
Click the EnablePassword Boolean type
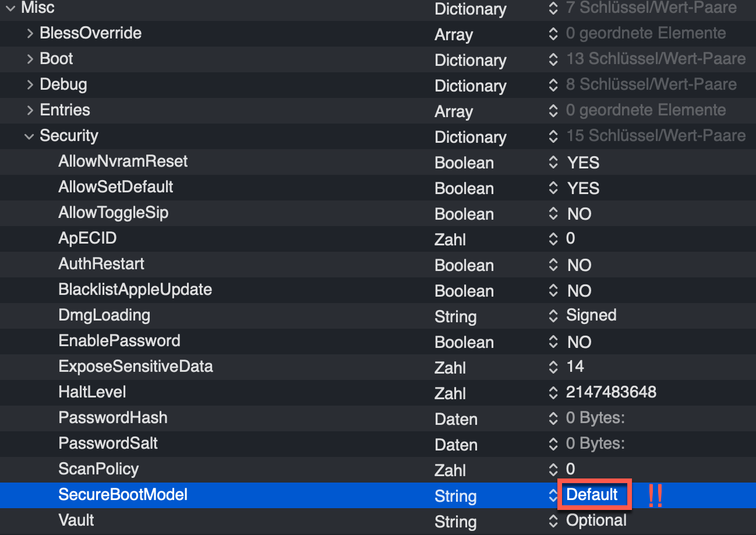pos(464,342)
